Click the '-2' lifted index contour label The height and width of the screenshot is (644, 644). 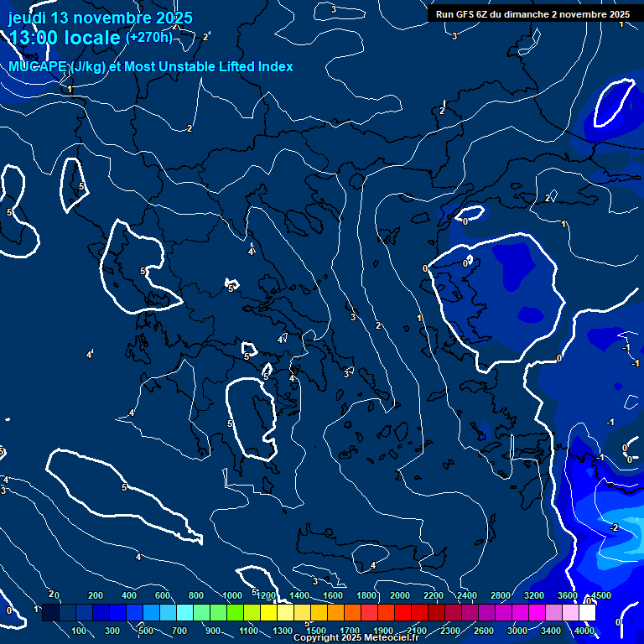pyautogui.click(x=614, y=527)
